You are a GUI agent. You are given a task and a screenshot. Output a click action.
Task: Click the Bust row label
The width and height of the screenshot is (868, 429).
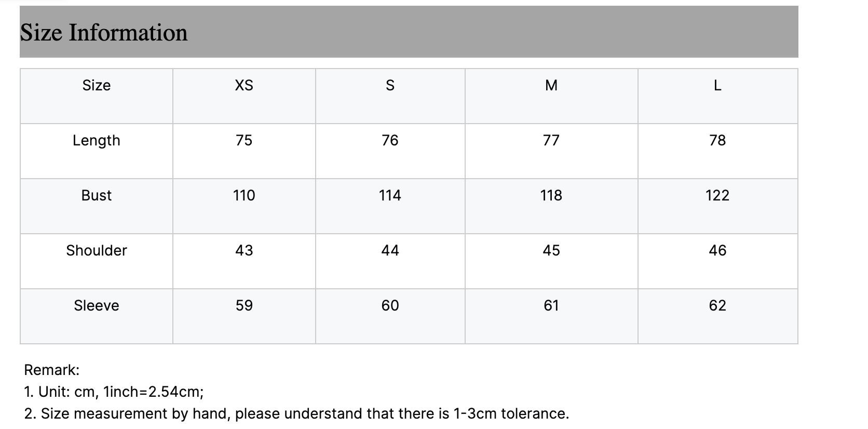97,195
